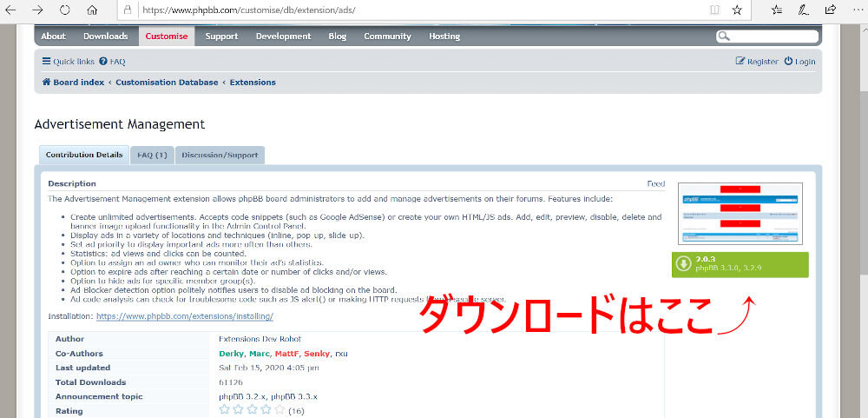The width and height of the screenshot is (868, 418).
Task: Click the first rating star
Action: pos(224,409)
